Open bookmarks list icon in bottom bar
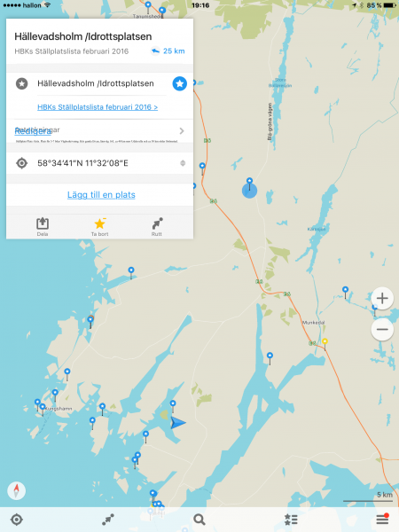This screenshot has width=399, height=532. pyautogui.click(x=291, y=520)
